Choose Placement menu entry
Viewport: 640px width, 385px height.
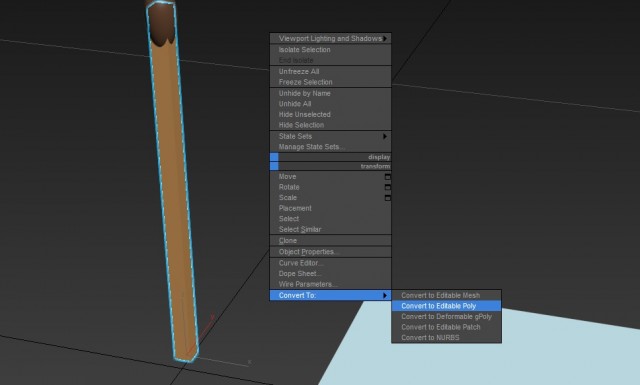tap(330, 208)
